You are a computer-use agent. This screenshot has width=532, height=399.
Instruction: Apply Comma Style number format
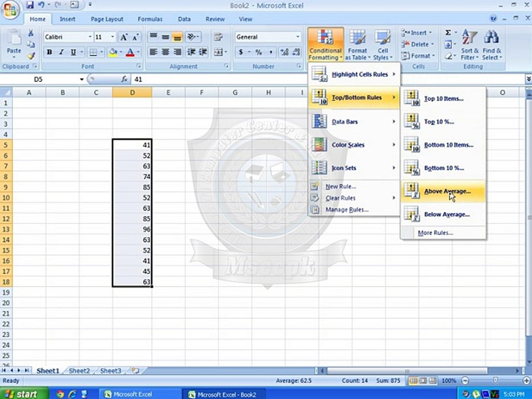tap(271, 52)
